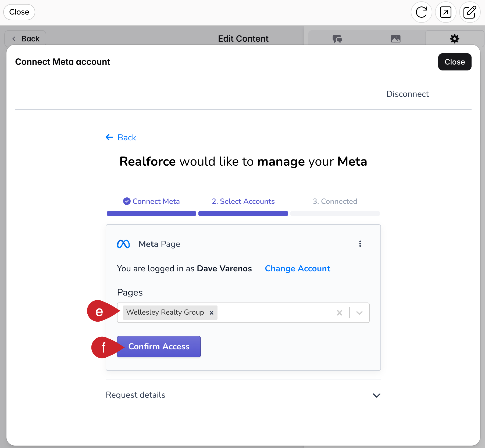
Task: Clear all selected pages
Action: pyautogui.click(x=340, y=312)
